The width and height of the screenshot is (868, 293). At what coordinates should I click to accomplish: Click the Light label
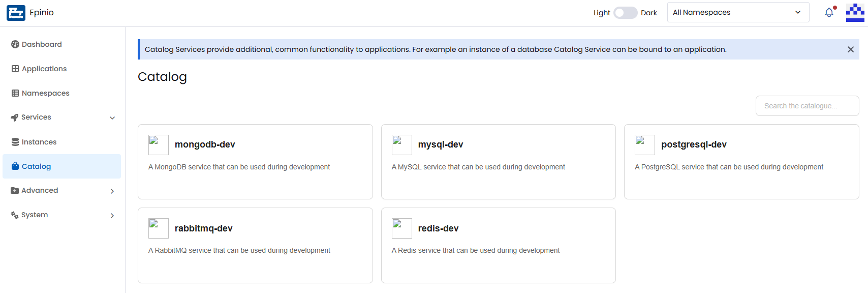(602, 13)
